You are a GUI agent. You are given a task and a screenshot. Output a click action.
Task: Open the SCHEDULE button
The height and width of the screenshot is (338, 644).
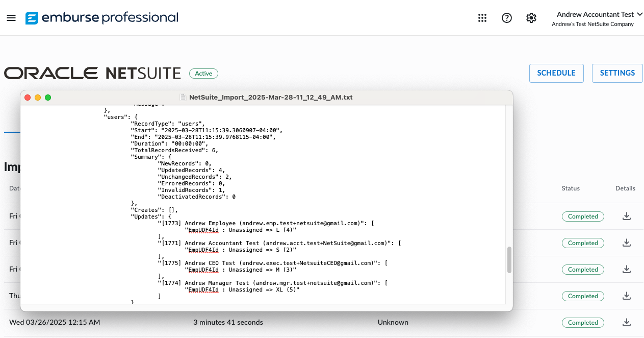pos(556,73)
